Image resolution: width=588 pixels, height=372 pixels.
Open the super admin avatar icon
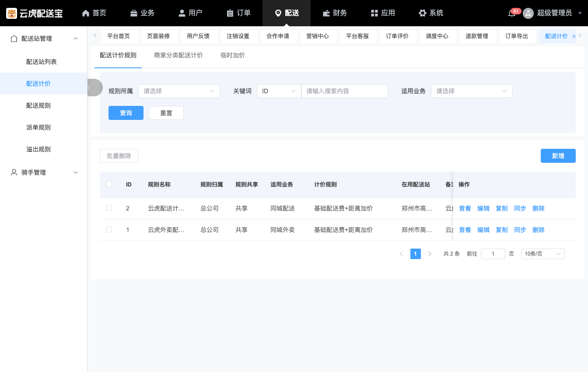point(528,13)
